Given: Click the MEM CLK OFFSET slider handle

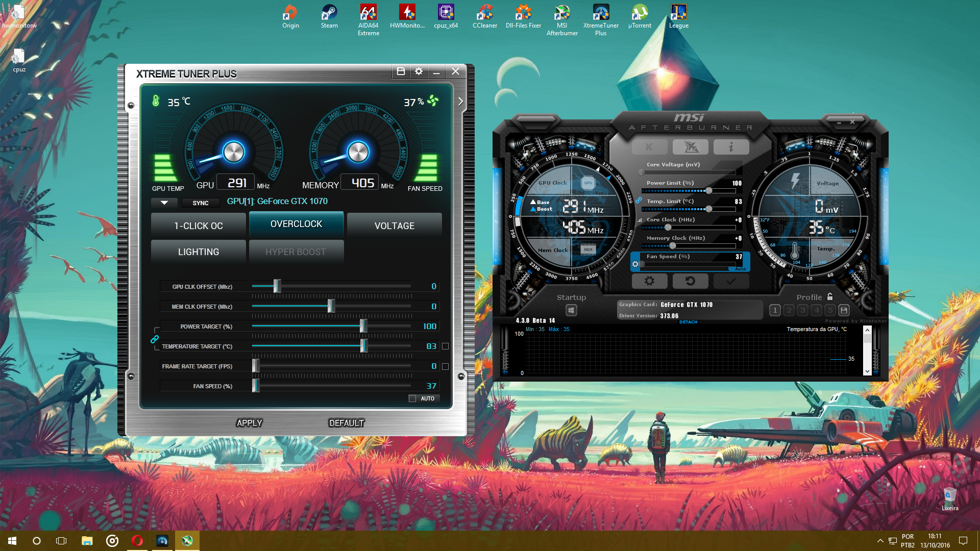Looking at the screenshot, I should [x=331, y=306].
